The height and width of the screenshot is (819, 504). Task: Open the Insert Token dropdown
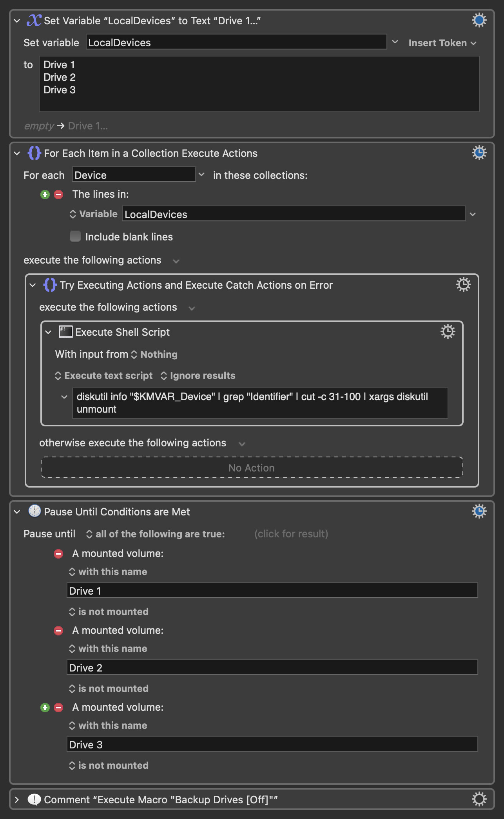(442, 43)
